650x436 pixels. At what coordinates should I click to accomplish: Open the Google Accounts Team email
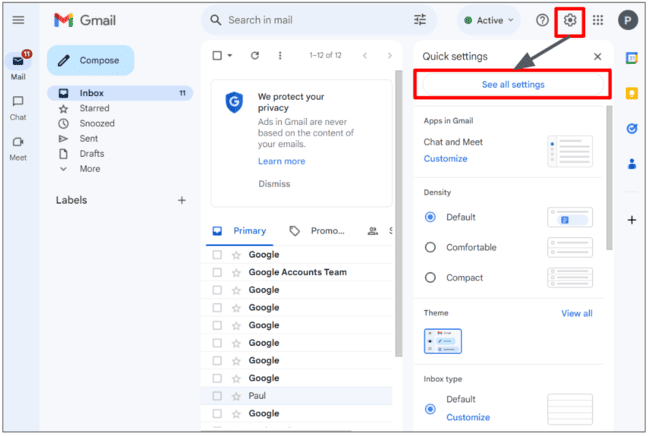point(296,272)
